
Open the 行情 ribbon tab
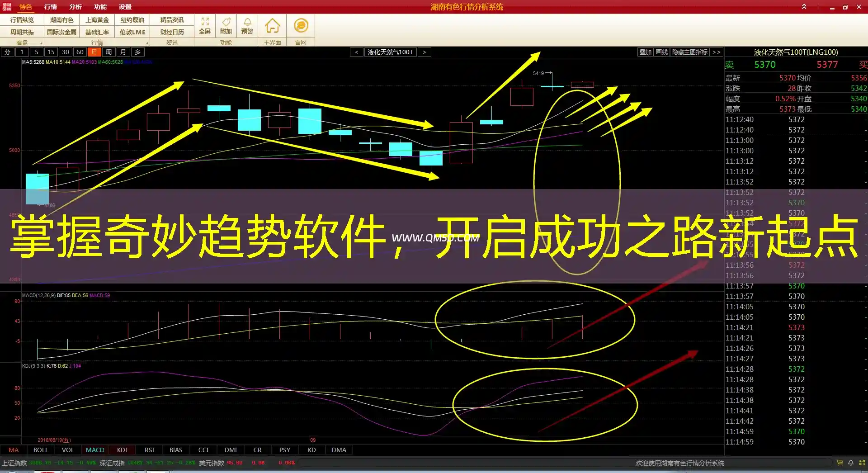(51, 7)
